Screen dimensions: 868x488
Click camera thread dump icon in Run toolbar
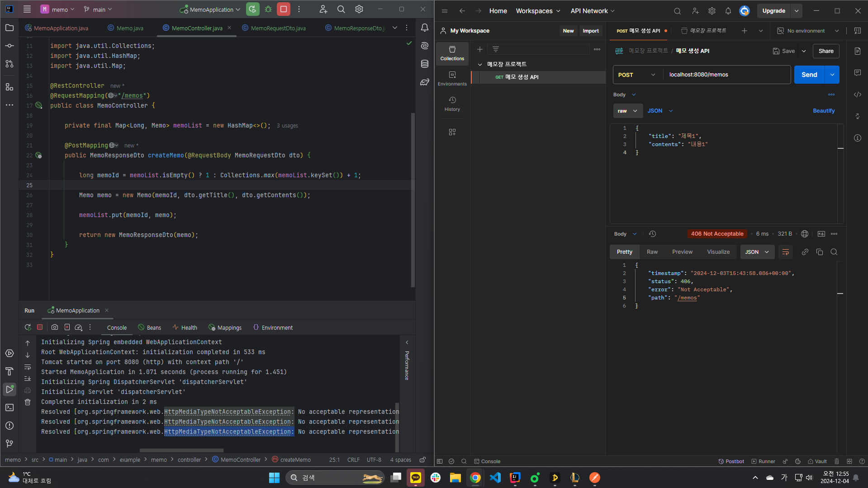tap(55, 327)
